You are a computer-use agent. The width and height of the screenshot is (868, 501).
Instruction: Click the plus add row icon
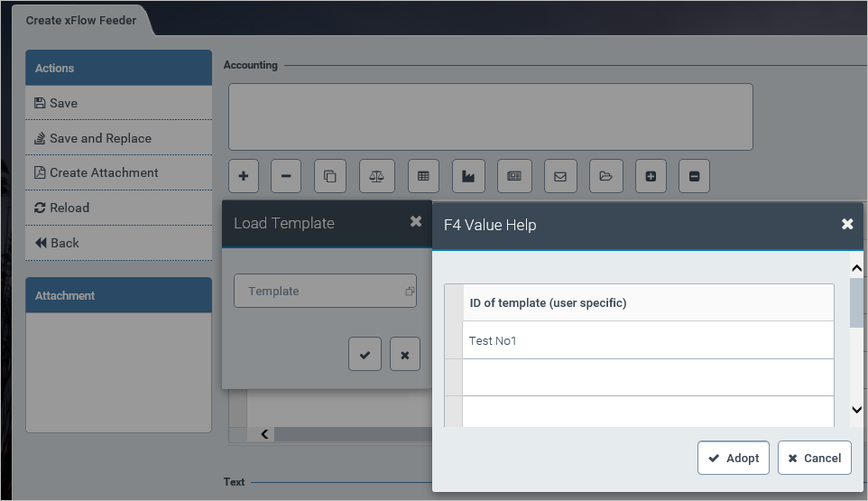pyautogui.click(x=244, y=177)
